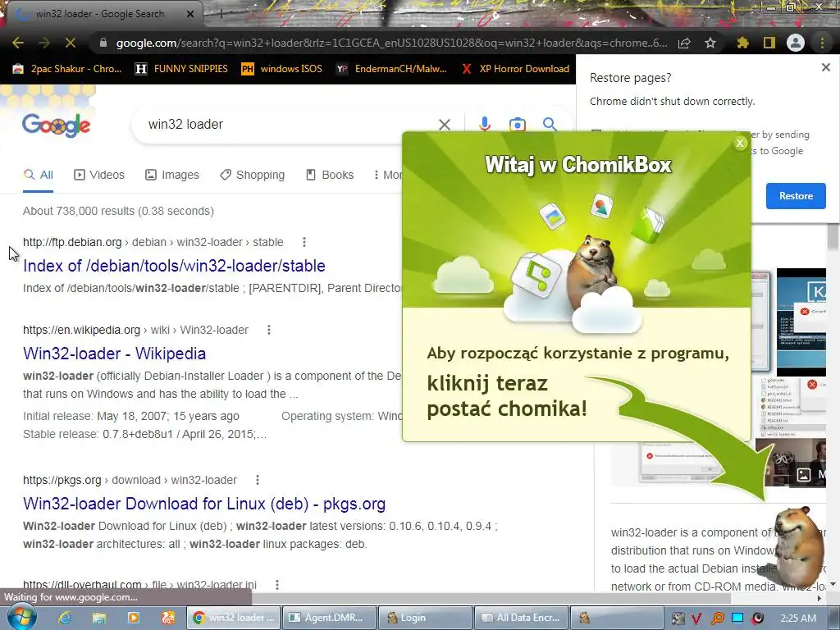Screen dimensions: 840x630
Task: Open Index of /debian/tools/win32-loader/stable result
Action: point(174,266)
